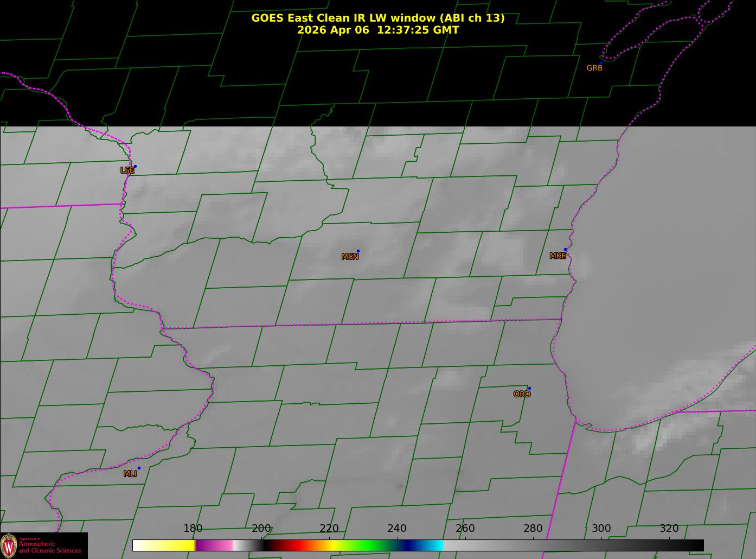756x559 pixels.
Task: Click the Atmospheric and Oceanic Sciences text
Action: (x=49, y=547)
